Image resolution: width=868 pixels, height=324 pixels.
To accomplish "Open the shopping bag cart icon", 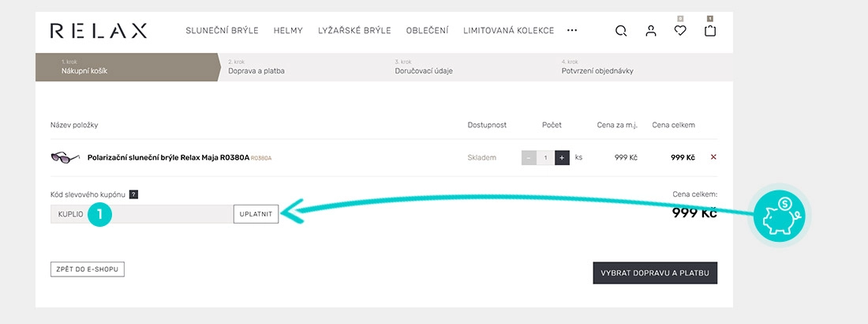I will point(710,31).
